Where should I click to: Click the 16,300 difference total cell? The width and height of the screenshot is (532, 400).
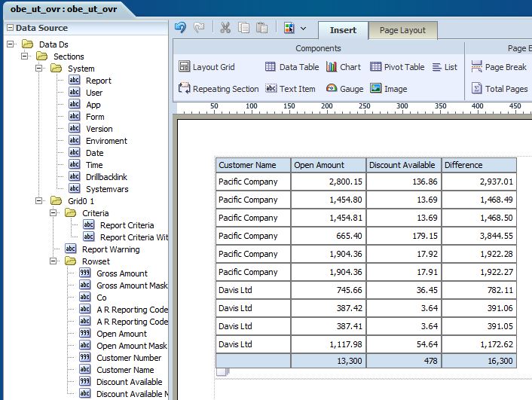click(479, 361)
